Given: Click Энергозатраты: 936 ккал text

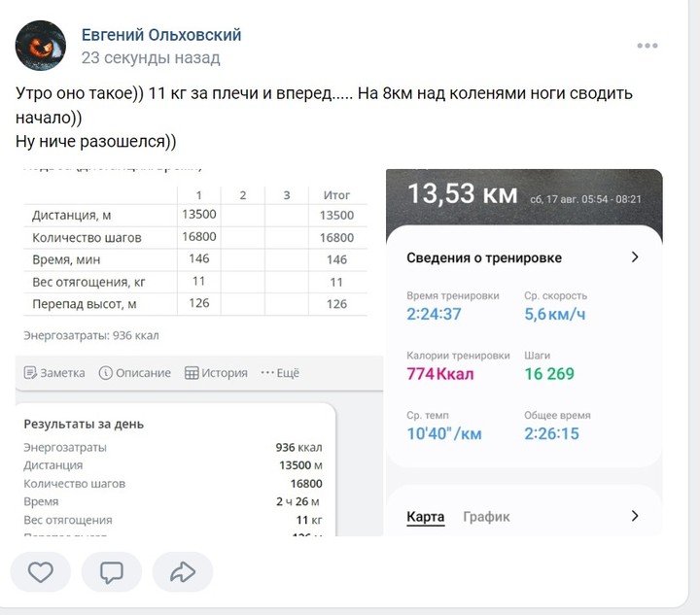Looking at the screenshot, I should (x=91, y=335).
